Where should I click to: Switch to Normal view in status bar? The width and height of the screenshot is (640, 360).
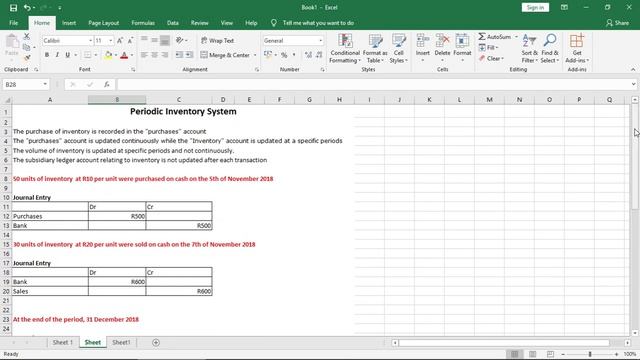pyautogui.click(x=514, y=354)
